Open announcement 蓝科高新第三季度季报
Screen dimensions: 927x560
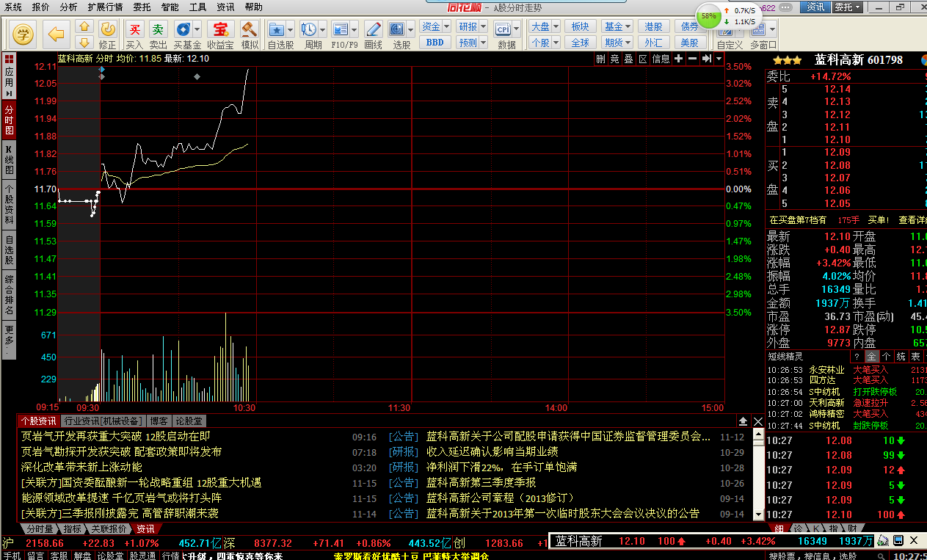pos(481,482)
